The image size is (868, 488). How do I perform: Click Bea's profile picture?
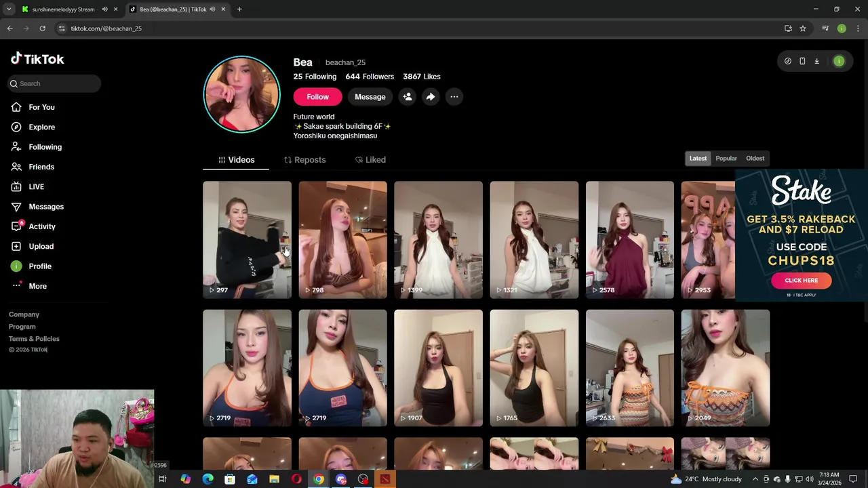click(x=242, y=94)
